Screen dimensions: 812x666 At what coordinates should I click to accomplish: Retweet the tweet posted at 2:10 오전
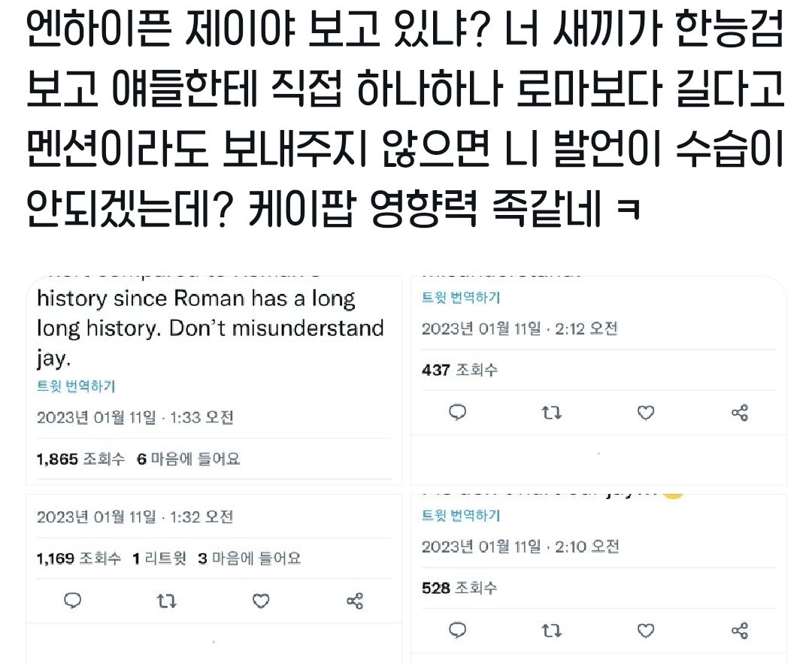click(552, 630)
